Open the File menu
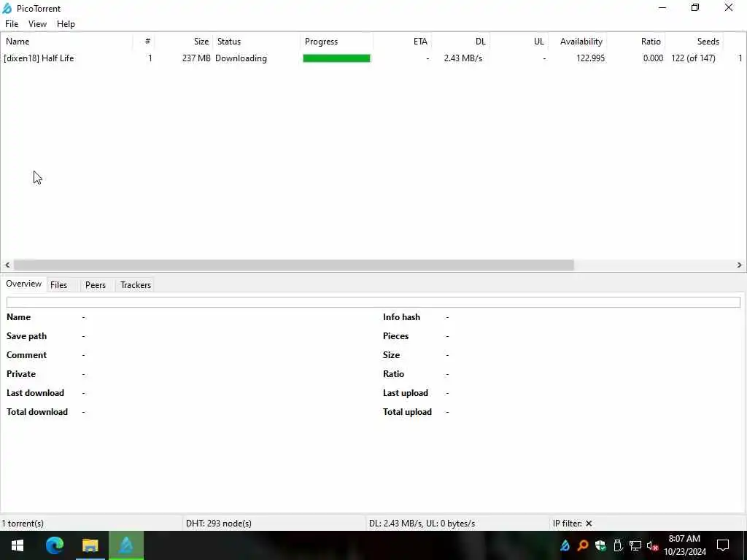Image resolution: width=747 pixels, height=560 pixels. click(x=12, y=24)
